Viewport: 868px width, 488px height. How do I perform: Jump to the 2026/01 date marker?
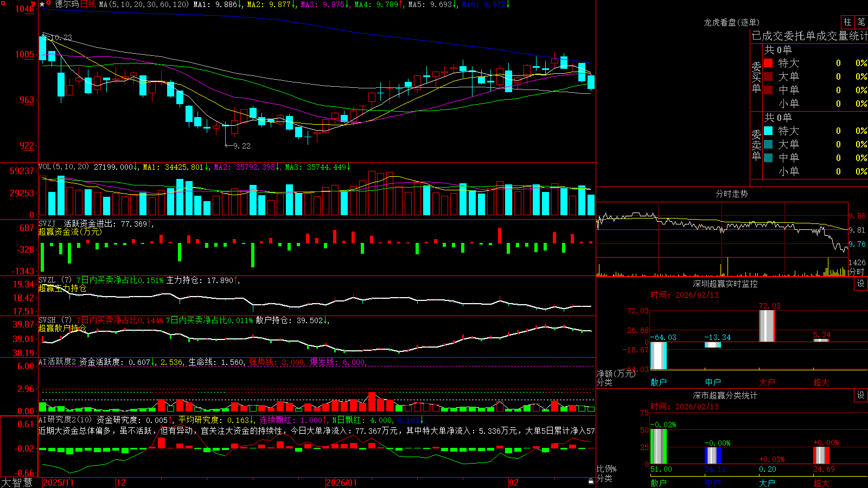pos(341,483)
